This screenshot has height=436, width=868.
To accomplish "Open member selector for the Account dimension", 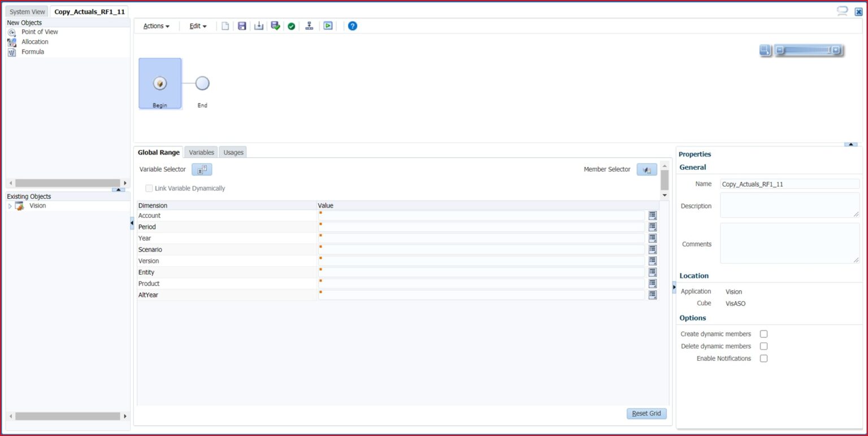I will [653, 215].
